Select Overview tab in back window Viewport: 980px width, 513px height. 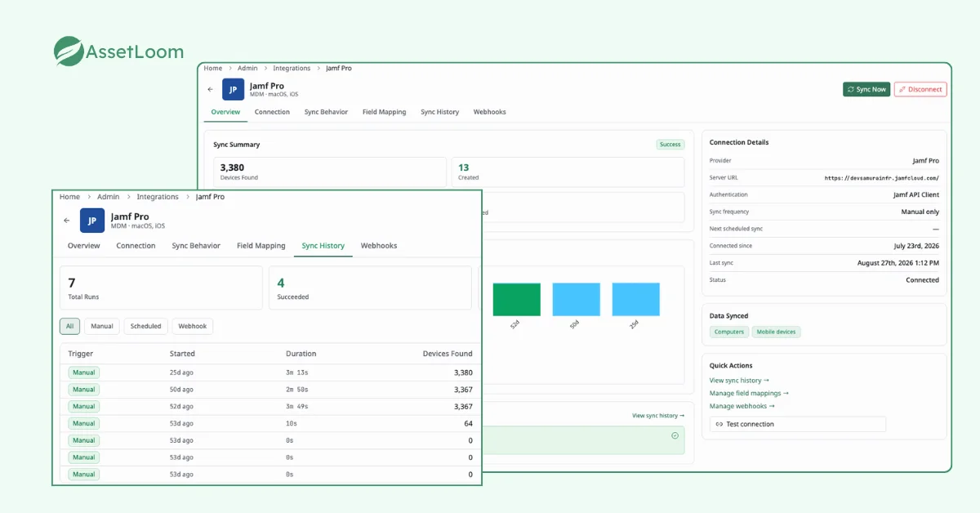click(225, 112)
